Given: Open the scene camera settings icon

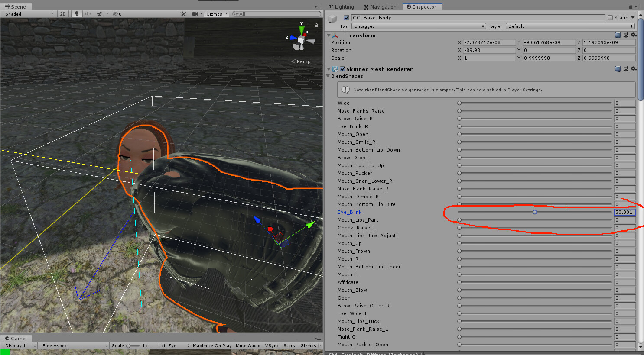Looking at the screenshot, I should 196,14.
